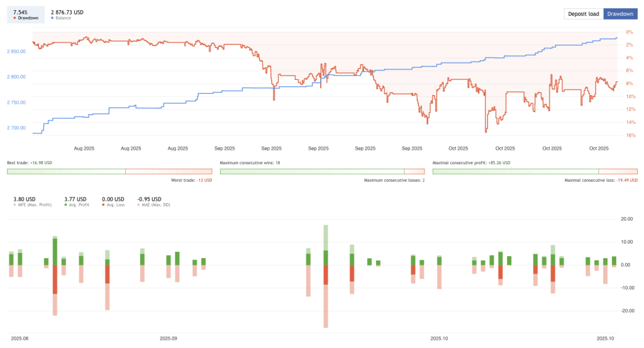Click the red Drawdown legend dot

14,18
